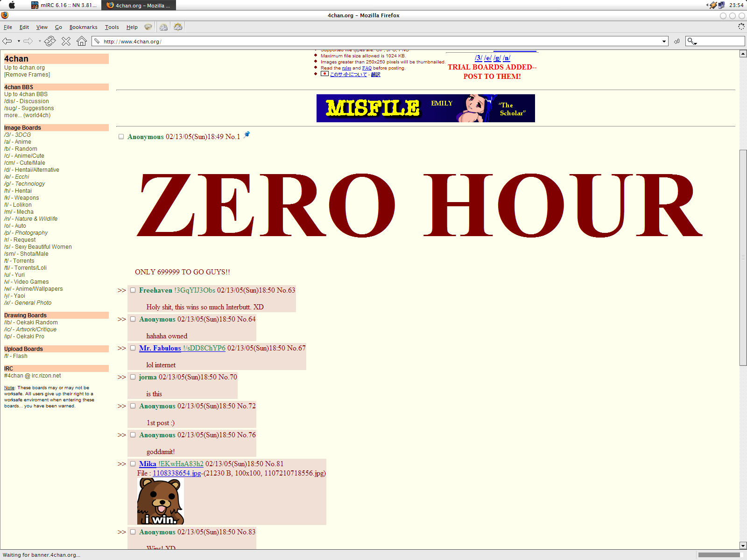Click the Back arrow navigation button
The width and height of the screenshot is (747, 560).
click(x=7, y=41)
